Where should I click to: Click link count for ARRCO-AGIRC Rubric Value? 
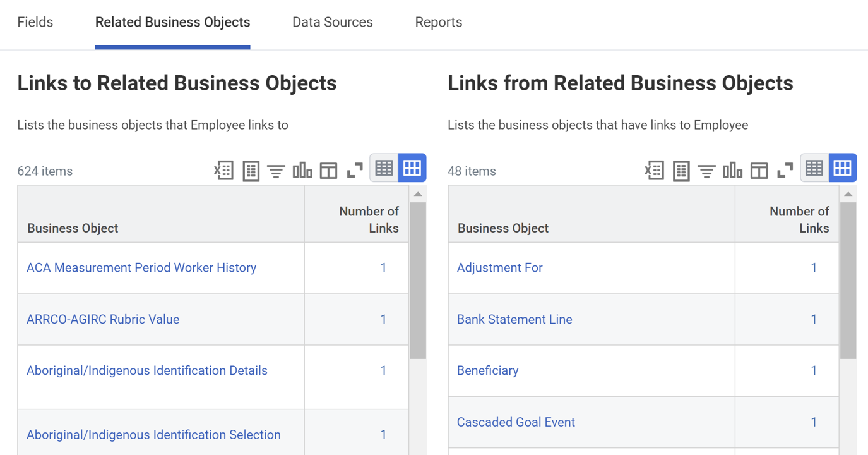(383, 319)
